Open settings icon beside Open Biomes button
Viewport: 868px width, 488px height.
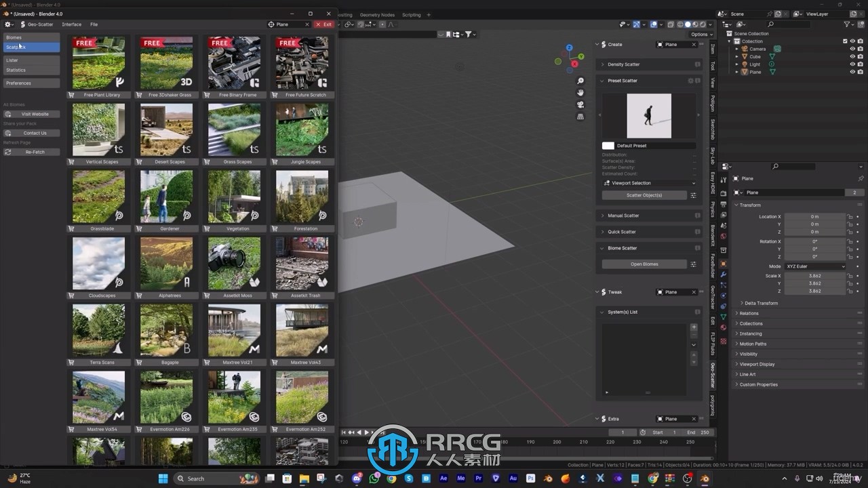(693, 264)
